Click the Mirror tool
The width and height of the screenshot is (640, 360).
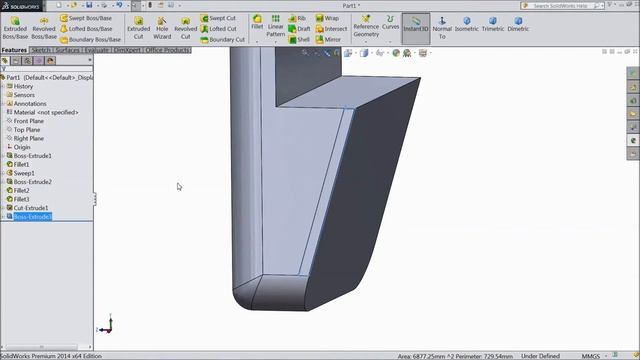[328, 40]
